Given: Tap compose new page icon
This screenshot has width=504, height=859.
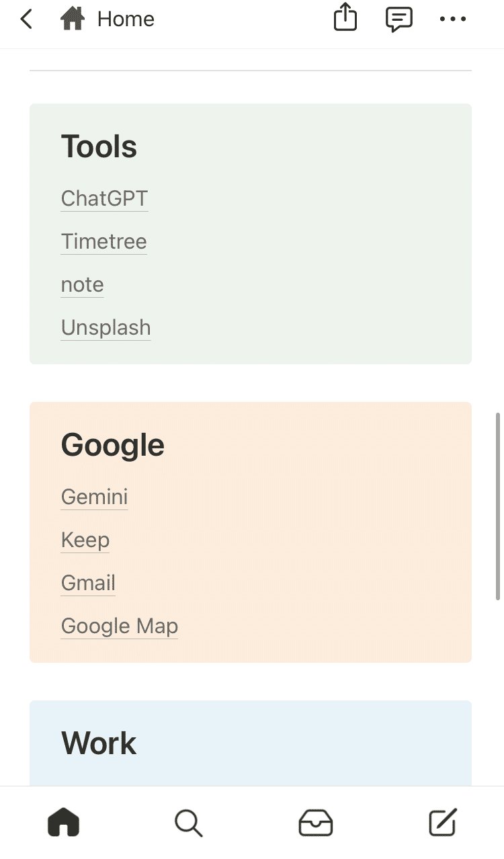Looking at the screenshot, I should pyautogui.click(x=442, y=823).
